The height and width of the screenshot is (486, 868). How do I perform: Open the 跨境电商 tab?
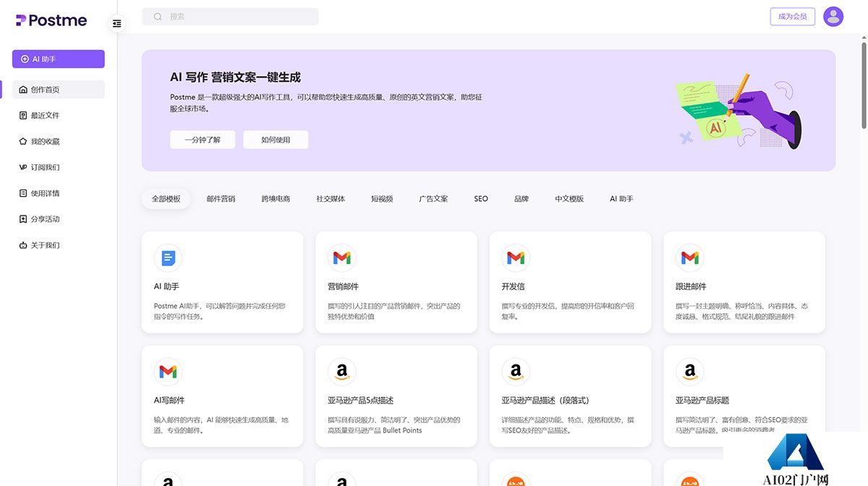point(276,199)
